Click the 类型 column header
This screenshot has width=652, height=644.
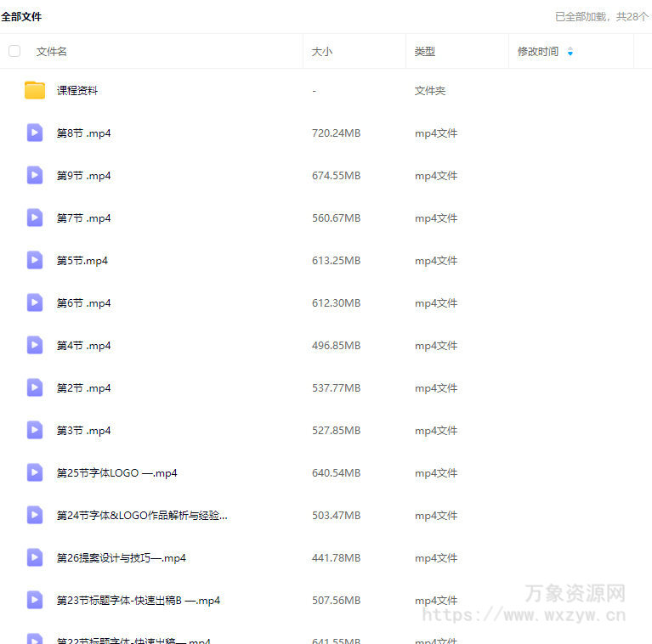coord(425,52)
